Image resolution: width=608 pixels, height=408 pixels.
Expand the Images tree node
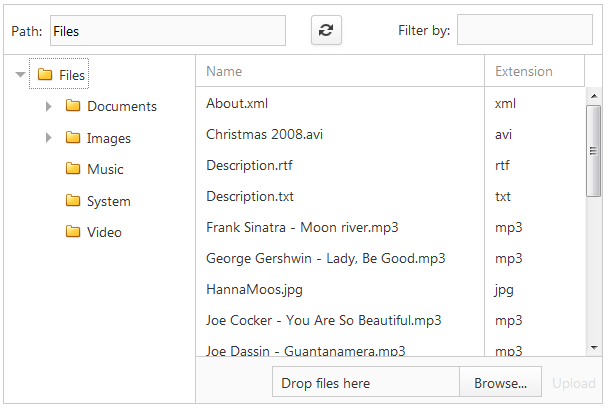pyautogui.click(x=48, y=137)
